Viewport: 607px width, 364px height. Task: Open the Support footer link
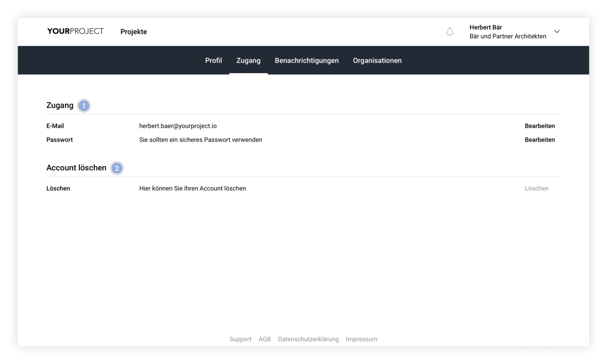point(240,339)
